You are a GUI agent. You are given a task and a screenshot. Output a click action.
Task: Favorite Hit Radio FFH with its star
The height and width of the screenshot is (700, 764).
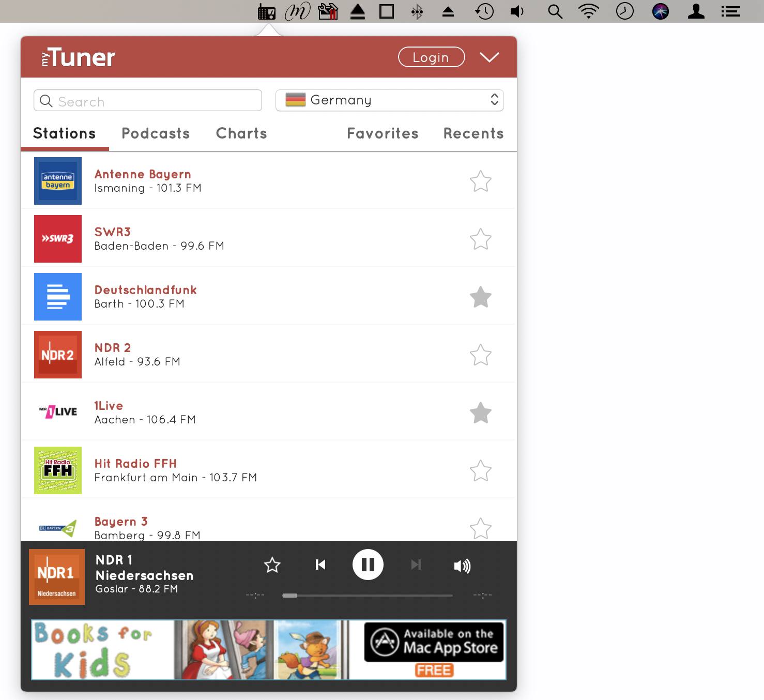(x=481, y=470)
